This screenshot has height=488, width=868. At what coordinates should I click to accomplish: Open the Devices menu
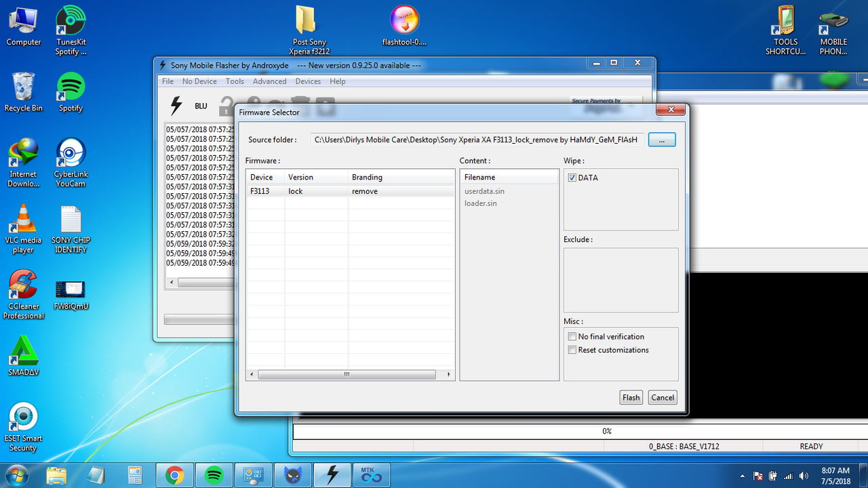click(308, 81)
